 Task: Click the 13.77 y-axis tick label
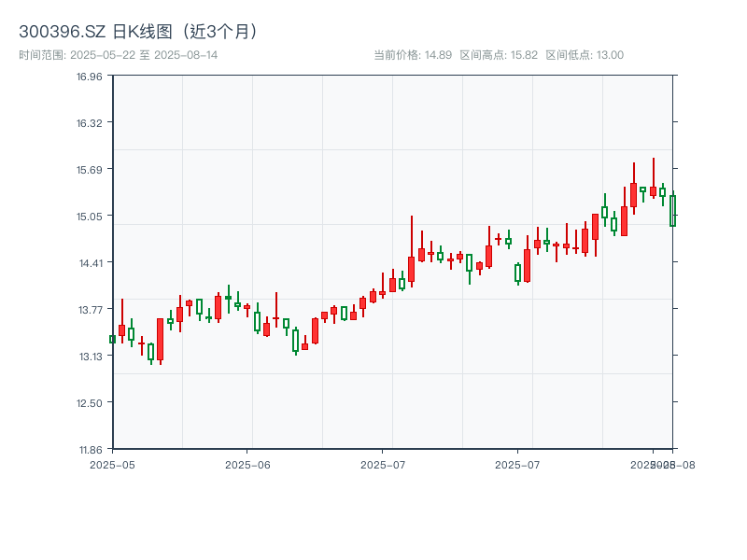(x=89, y=310)
